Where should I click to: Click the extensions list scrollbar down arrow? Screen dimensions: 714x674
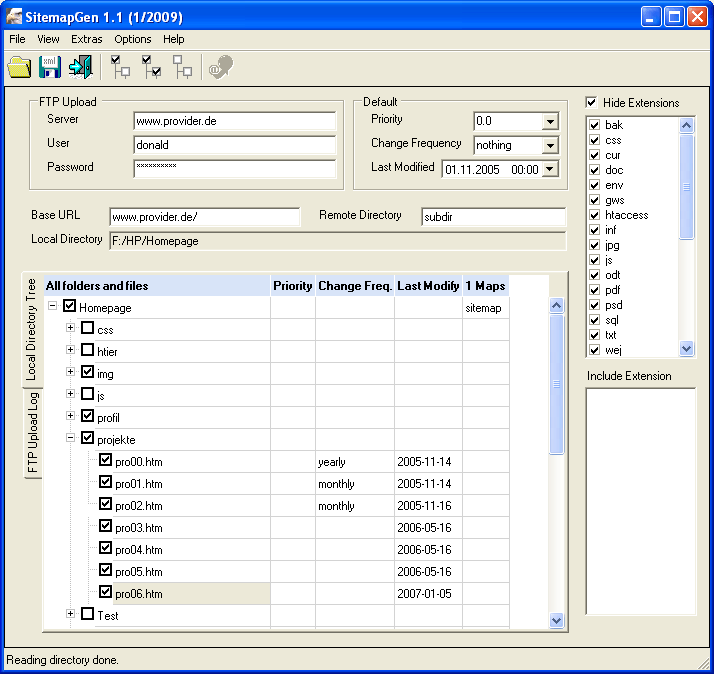pos(686,348)
